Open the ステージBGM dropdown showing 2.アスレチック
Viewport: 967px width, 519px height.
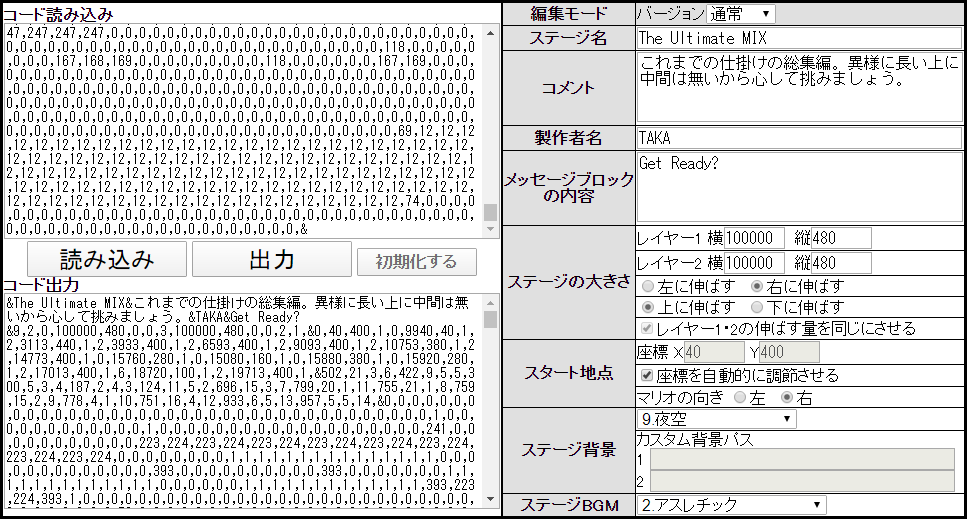(731, 505)
